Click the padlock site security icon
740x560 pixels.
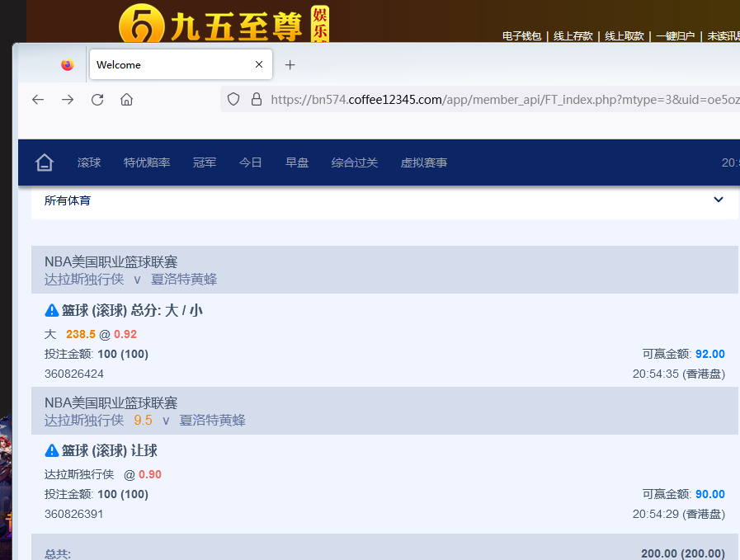[257, 99]
